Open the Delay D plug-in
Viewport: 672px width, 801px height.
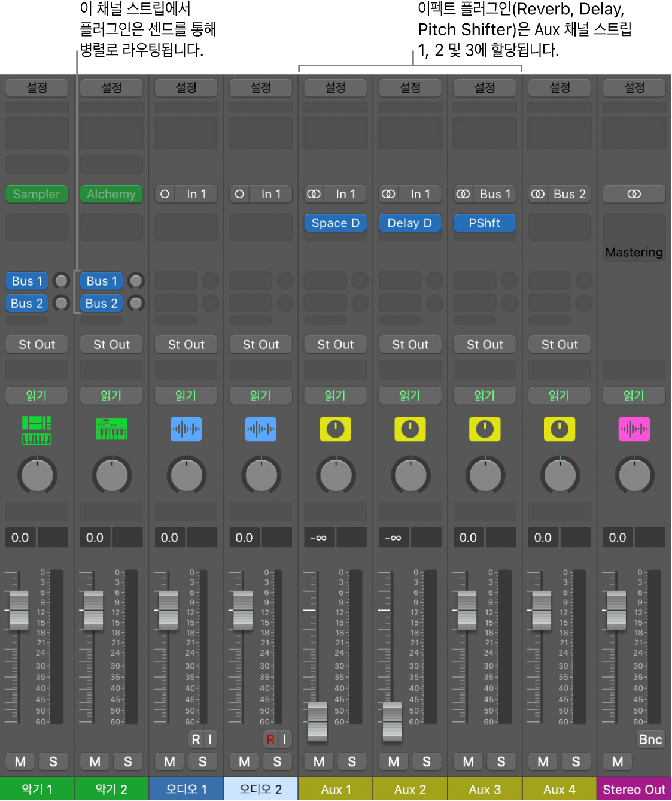411,223
